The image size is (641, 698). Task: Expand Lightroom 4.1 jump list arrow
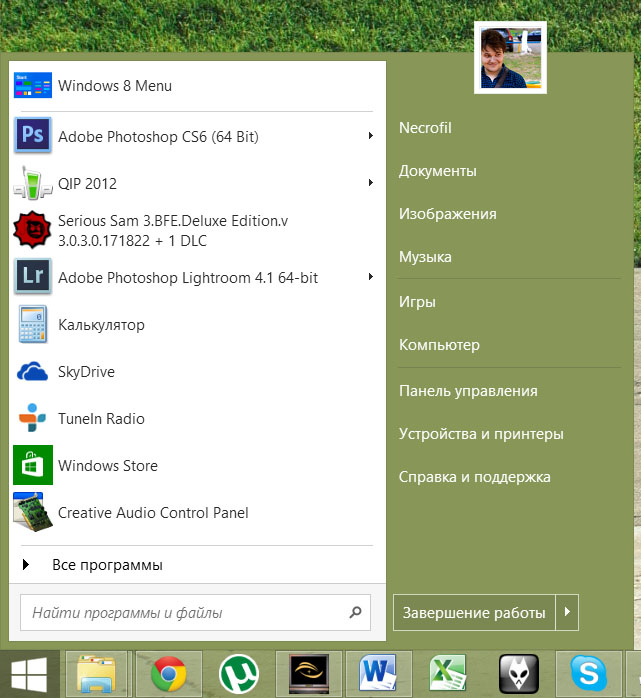tap(370, 276)
